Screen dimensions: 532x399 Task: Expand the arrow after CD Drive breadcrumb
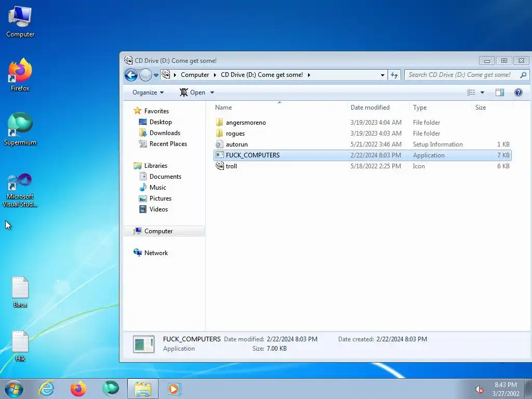(x=309, y=75)
